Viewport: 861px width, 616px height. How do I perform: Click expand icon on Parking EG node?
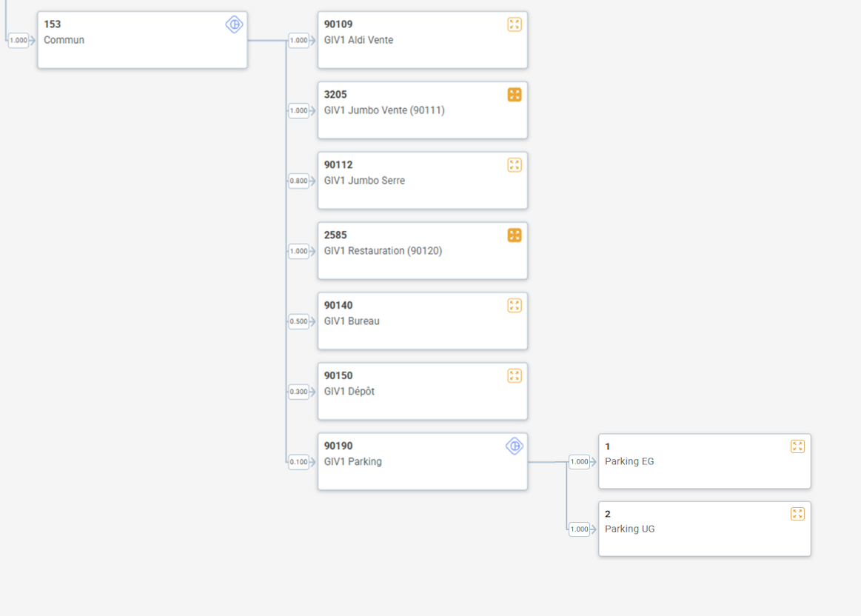pos(797,446)
